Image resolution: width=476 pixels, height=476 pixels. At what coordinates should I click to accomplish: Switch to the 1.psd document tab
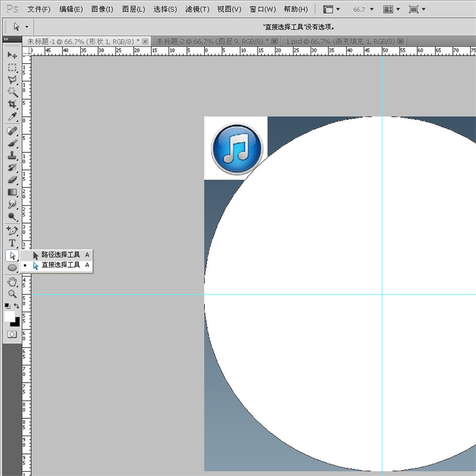tap(340, 41)
